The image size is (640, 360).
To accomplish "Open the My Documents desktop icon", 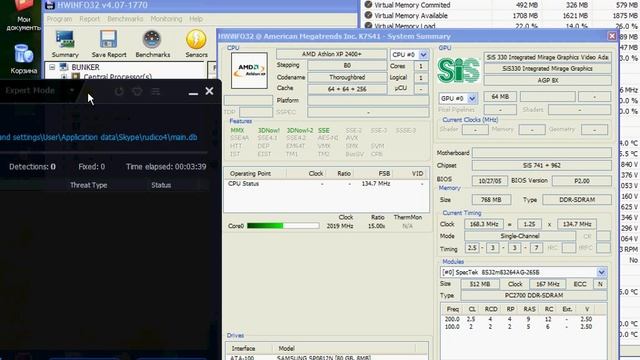I will pyautogui.click(x=23, y=16).
